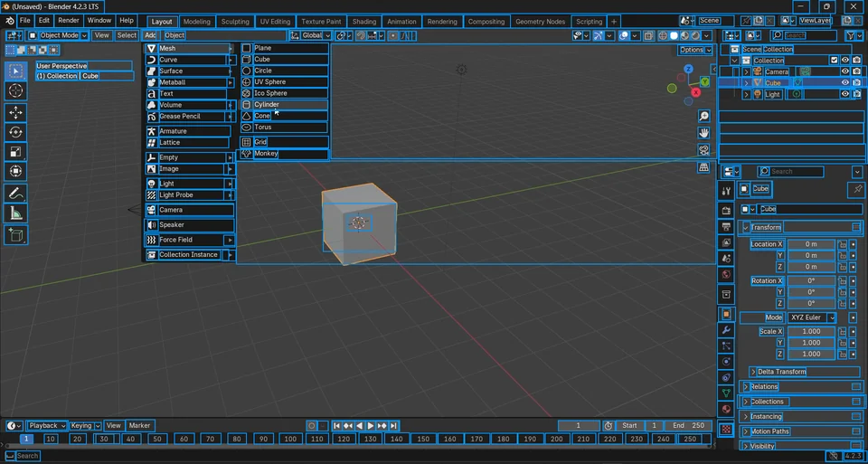Open the World properties tab
Viewport: 868px width, 464px height.
[x=726, y=275]
